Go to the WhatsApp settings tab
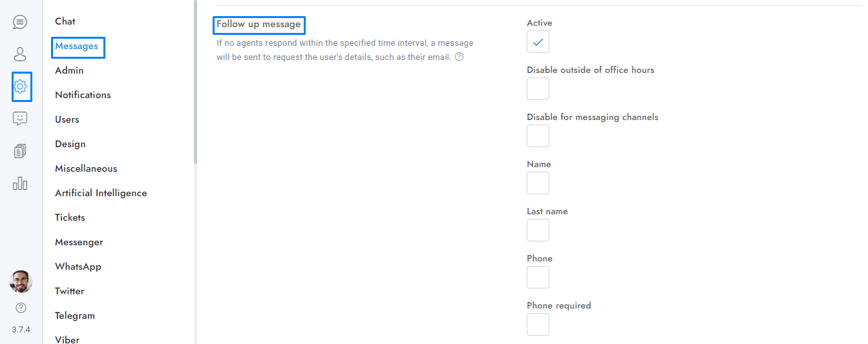This screenshot has height=344, width=868. click(78, 267)
